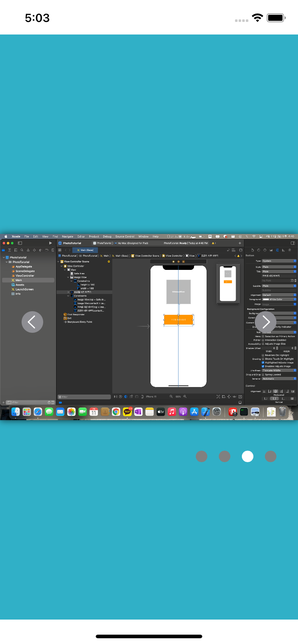Select the highlighted third page indicator dot
The image size is (298, 644).
pyautogui.click(x=248, y=456)
